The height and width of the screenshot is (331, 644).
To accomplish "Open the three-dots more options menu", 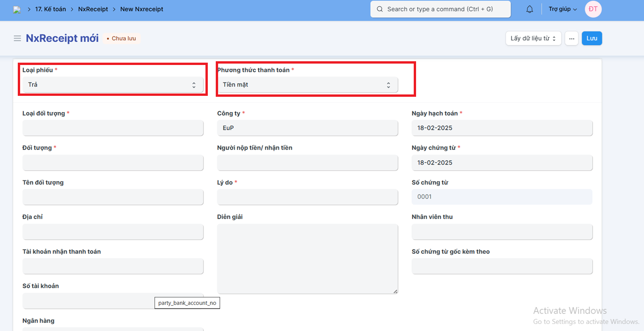I will [x=571, y=38].
